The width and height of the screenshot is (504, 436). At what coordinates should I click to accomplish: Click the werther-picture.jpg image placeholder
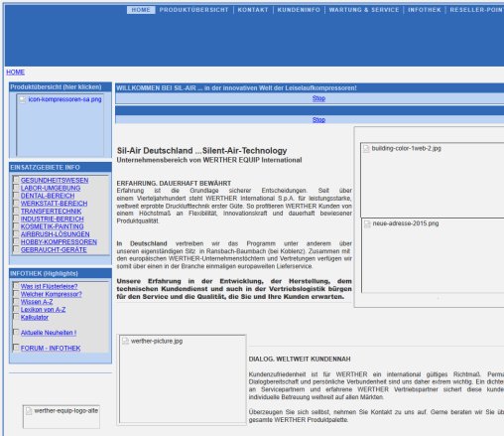183,379
